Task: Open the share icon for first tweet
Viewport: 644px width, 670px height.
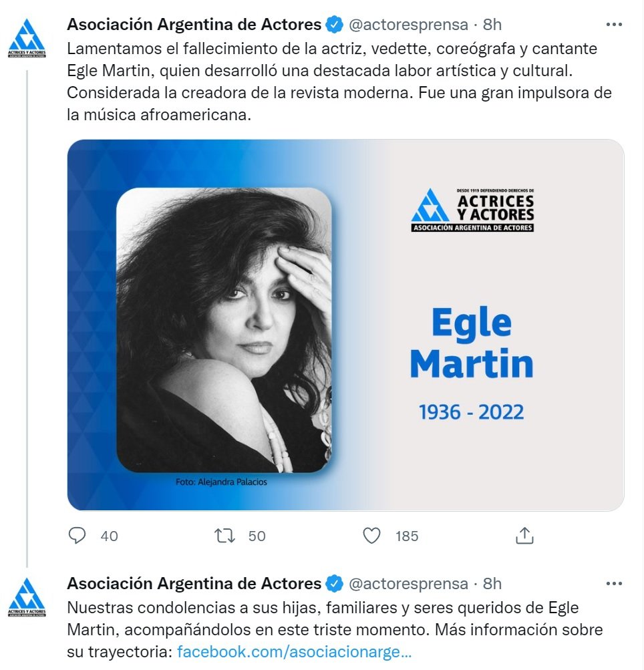Action: 524,535
